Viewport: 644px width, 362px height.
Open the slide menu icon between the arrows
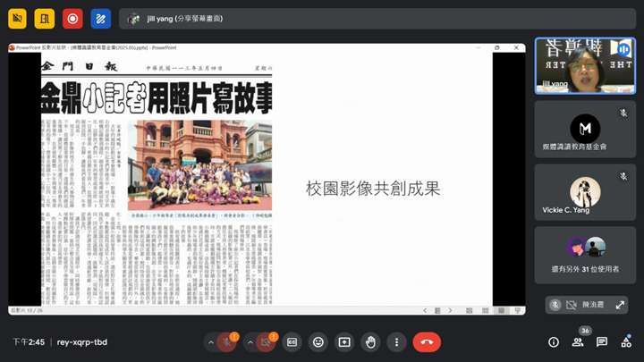click(437, 311)
